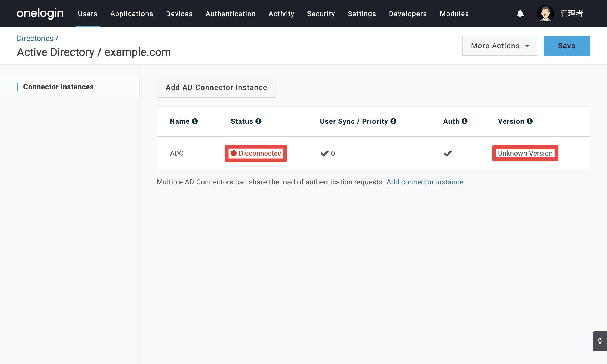The image size is (607, 364).
Task: Open the Modules menu
Action: 454,14
